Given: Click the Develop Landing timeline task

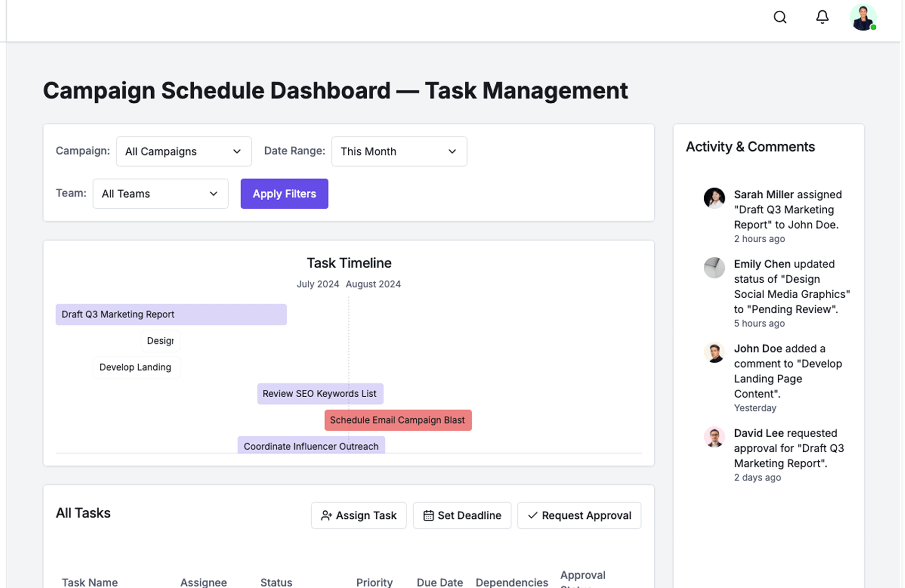Looking at the screenshot, I should tap(136, 367).
